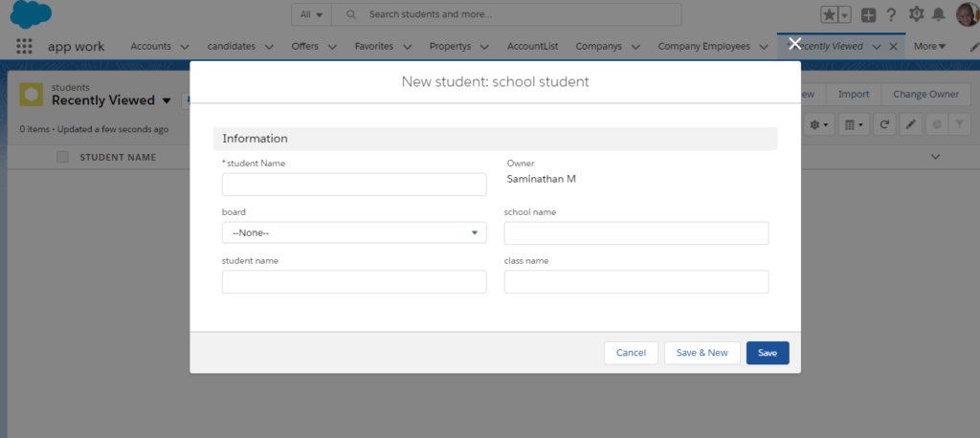Click the Favorites star icon
The image size is (980, 438).
[829, 14]
